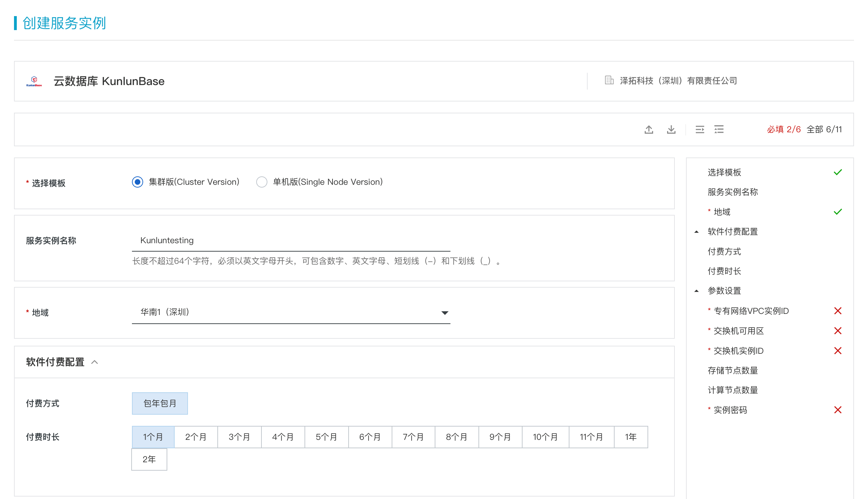Click the 创建服务实例 page heading
The height and width of the screenshot is (499, 868).
[x=64, y=23]
